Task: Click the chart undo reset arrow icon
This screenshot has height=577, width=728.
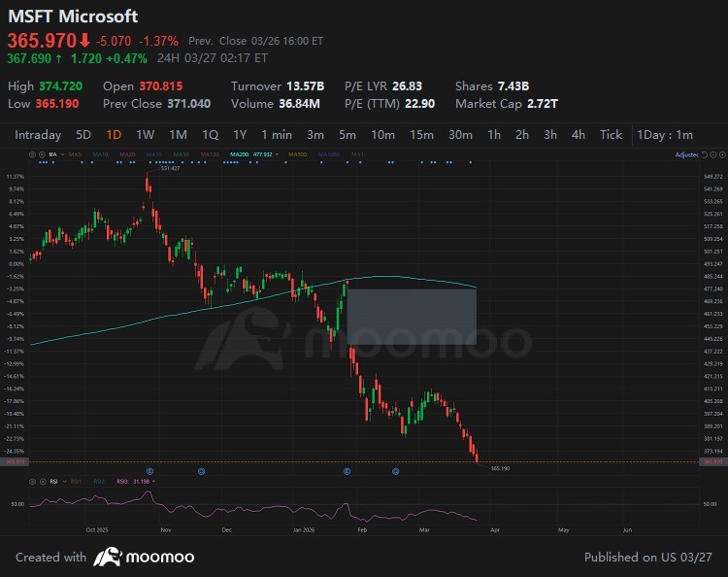Action: 704,154
